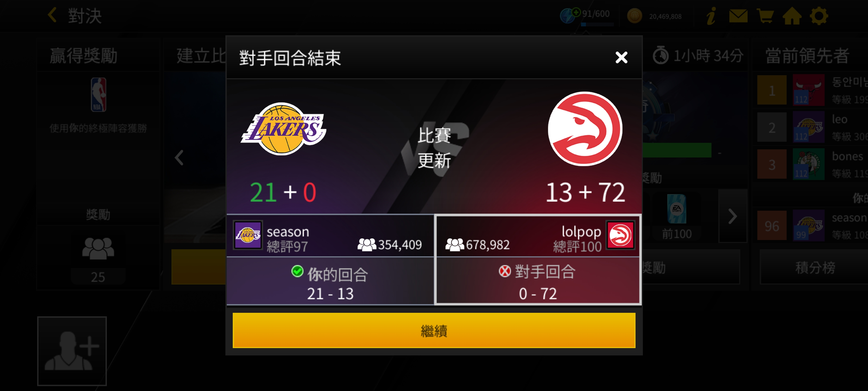The image size is (868, 391).
Task: Open the info icon in top bar
Action: (711, 16)
